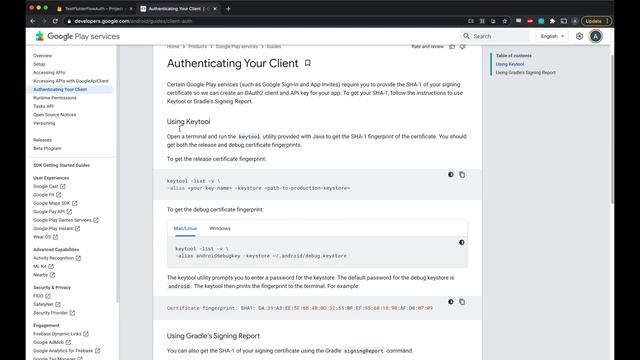Click the page vertical scrollbar on right

612,131
